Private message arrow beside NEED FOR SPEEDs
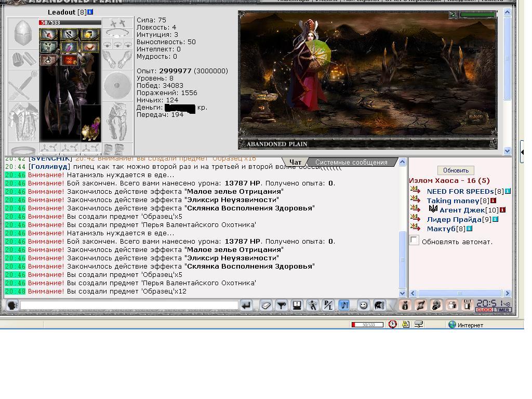Image resolution: width=532 pixels, height=399 pixels. pos(415,190)
